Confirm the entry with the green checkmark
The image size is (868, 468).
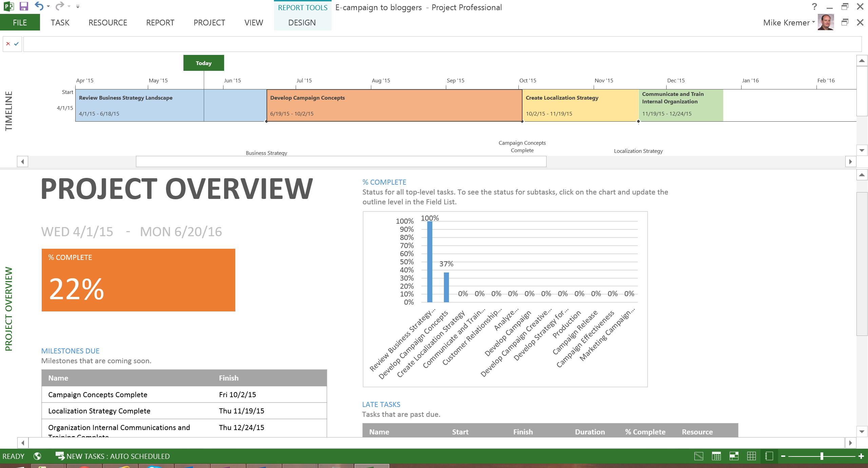(16, 43)
